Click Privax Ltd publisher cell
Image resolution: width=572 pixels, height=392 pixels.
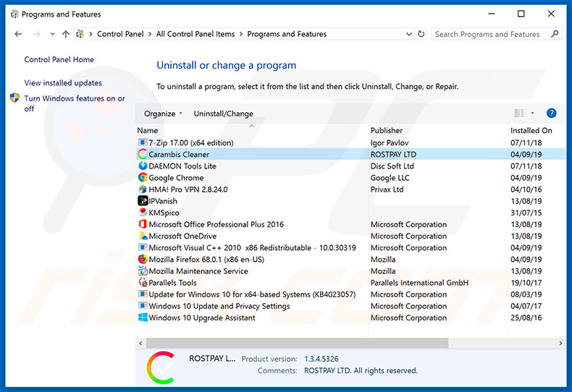tap(387, 189)
